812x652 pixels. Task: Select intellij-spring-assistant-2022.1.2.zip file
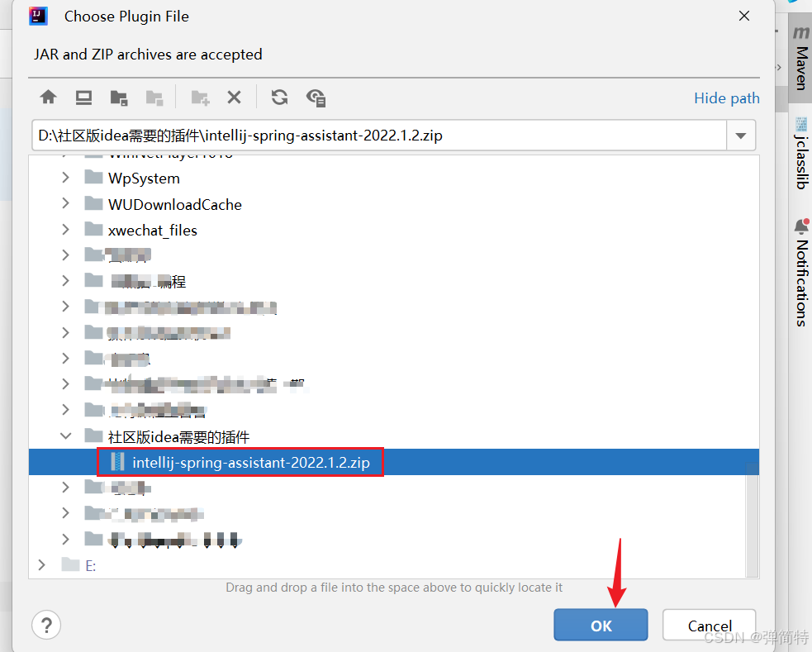tap(393, 462)
